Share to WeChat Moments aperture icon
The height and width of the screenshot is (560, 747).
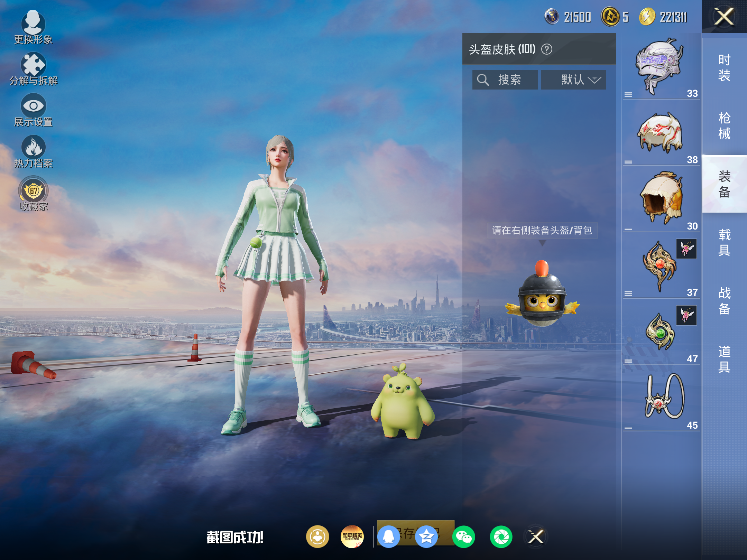501,537
